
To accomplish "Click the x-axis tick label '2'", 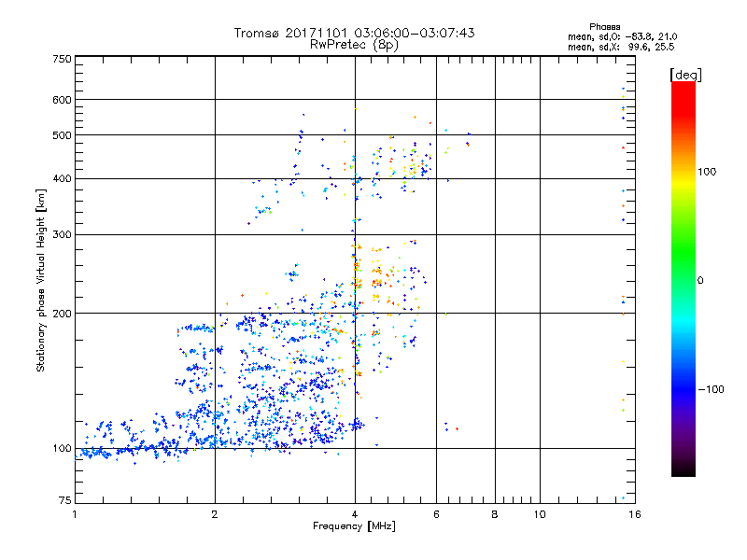I will point(215,514).
